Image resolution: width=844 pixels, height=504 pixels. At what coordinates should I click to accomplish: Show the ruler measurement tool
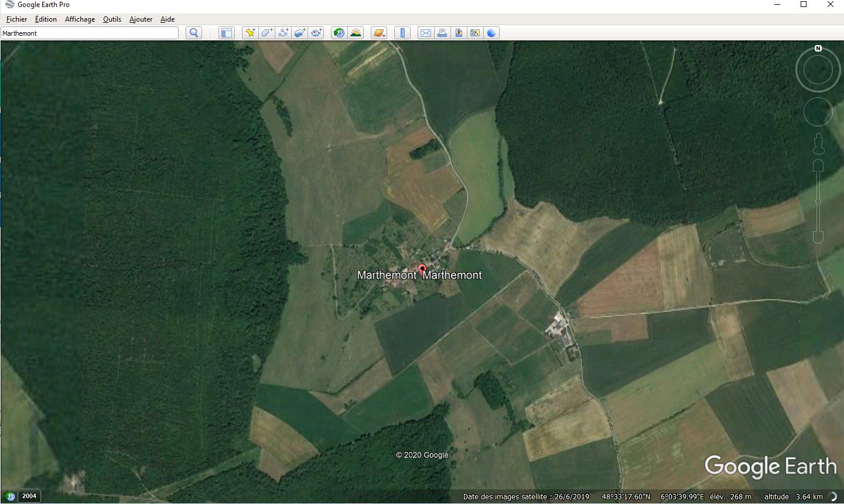click(402, 33)
